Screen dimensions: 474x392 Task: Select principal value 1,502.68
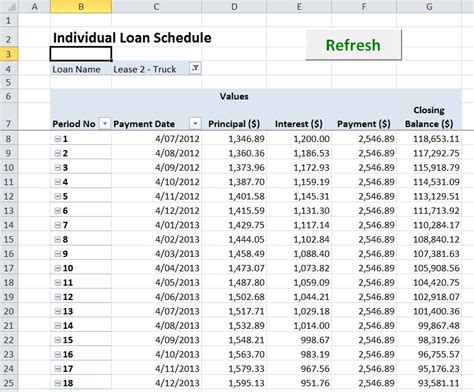(234, 297)
